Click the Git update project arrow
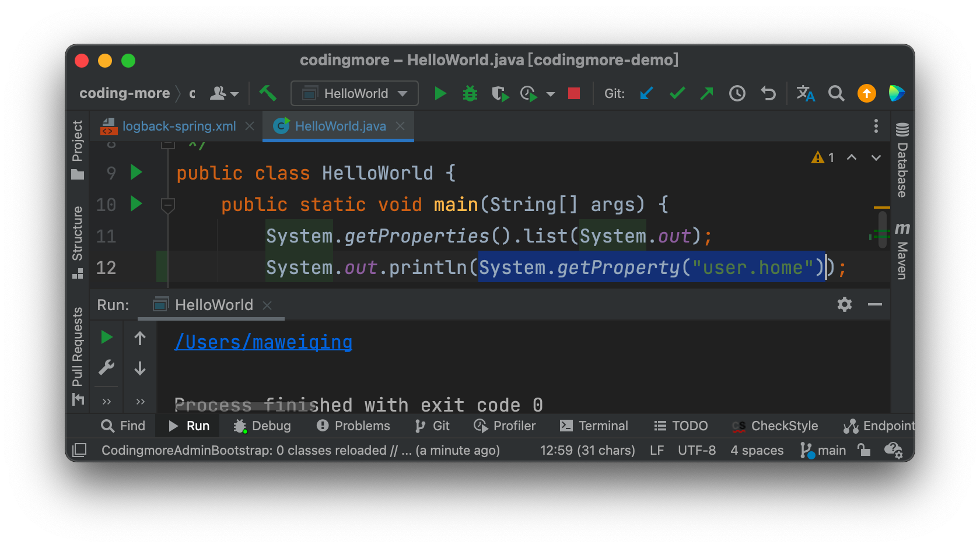 click(646, 93)
